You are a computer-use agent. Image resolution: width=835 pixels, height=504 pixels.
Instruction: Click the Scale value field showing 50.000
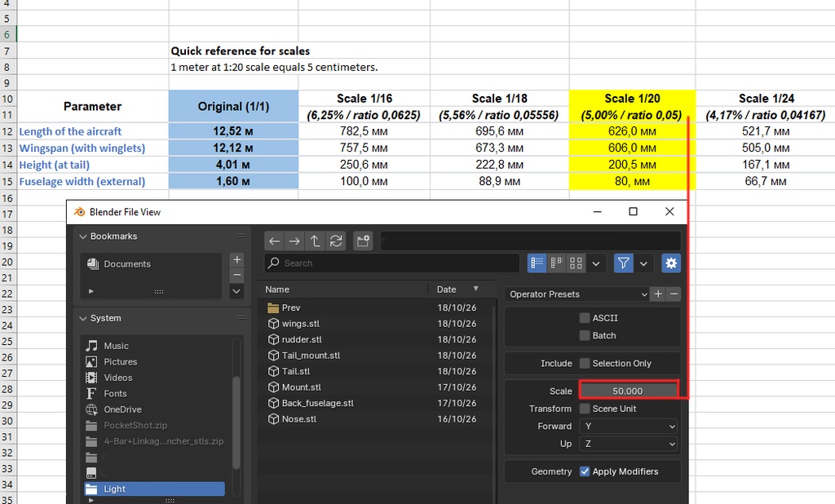tap(628, 391)
